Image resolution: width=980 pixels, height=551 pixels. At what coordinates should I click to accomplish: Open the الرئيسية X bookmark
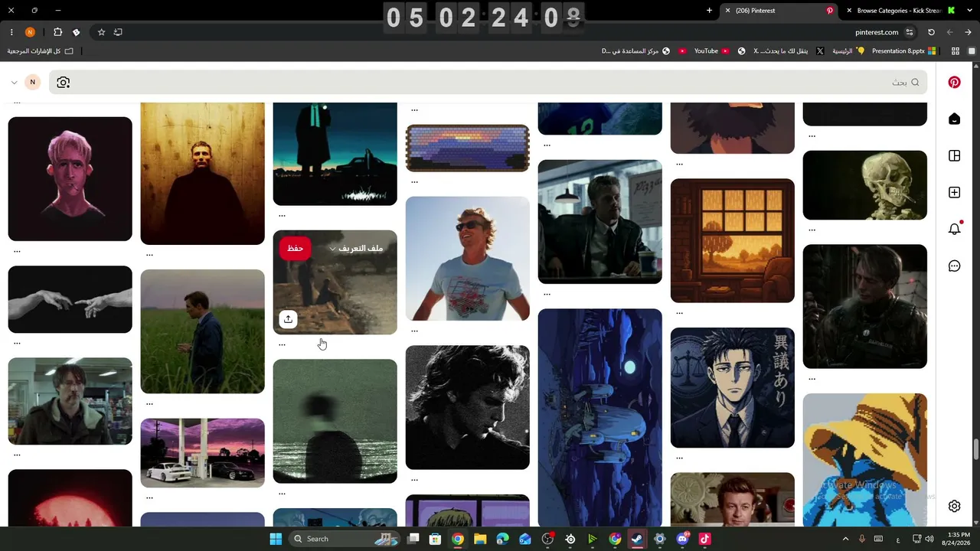(850, 51)
